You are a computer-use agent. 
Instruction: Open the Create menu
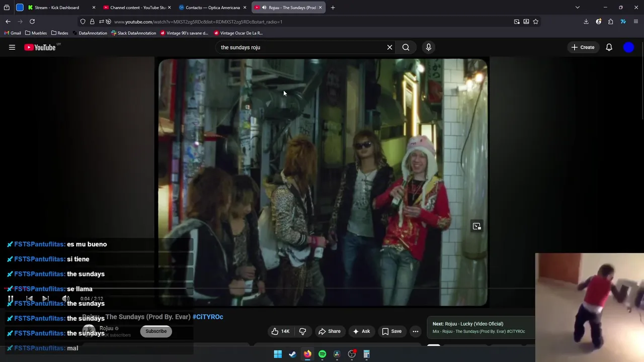tap(583, 47)
